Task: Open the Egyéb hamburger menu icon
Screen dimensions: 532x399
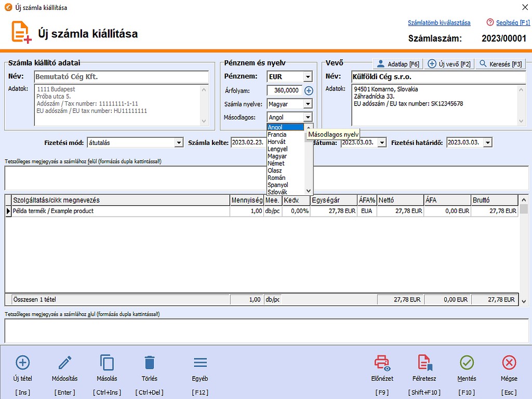Action: click(200, 363)
